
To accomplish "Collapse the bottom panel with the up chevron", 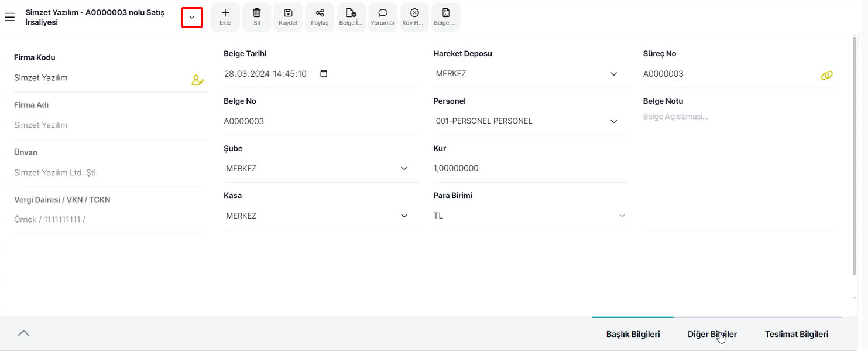I will pos(23,333).
